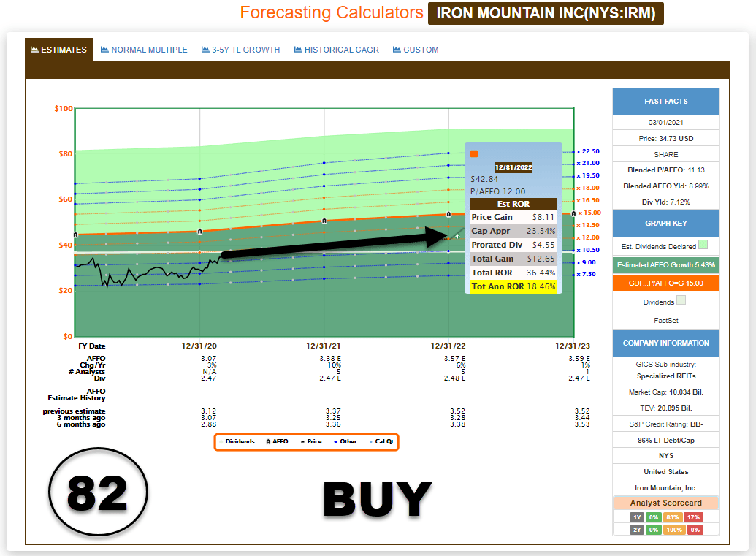Click the 3.38 E AFFO estimate
The image size is (756, 556).
330,358
